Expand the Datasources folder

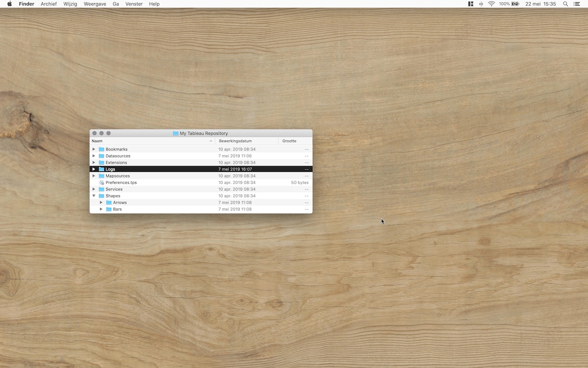[94, 156]
